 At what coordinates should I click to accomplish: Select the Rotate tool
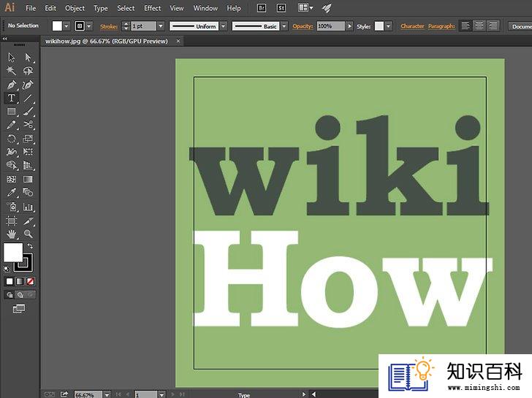click(11, 138)
